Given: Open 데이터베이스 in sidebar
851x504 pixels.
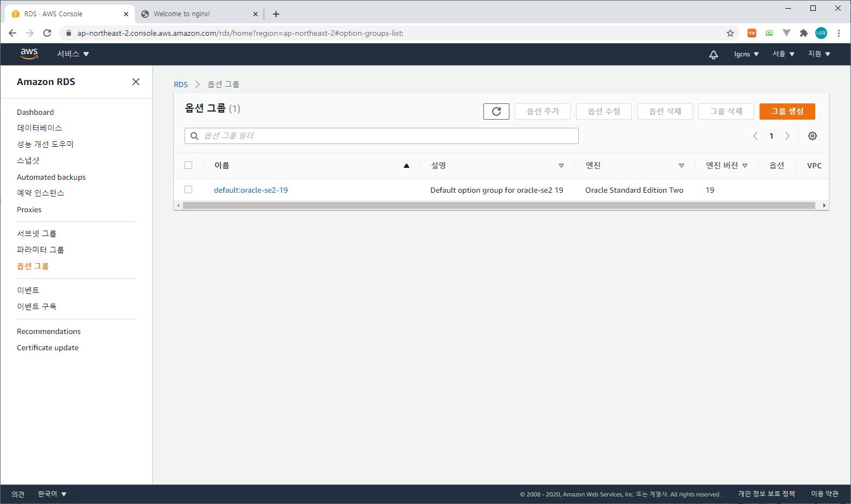Looking at the screenshot, I should pos(40,128).
